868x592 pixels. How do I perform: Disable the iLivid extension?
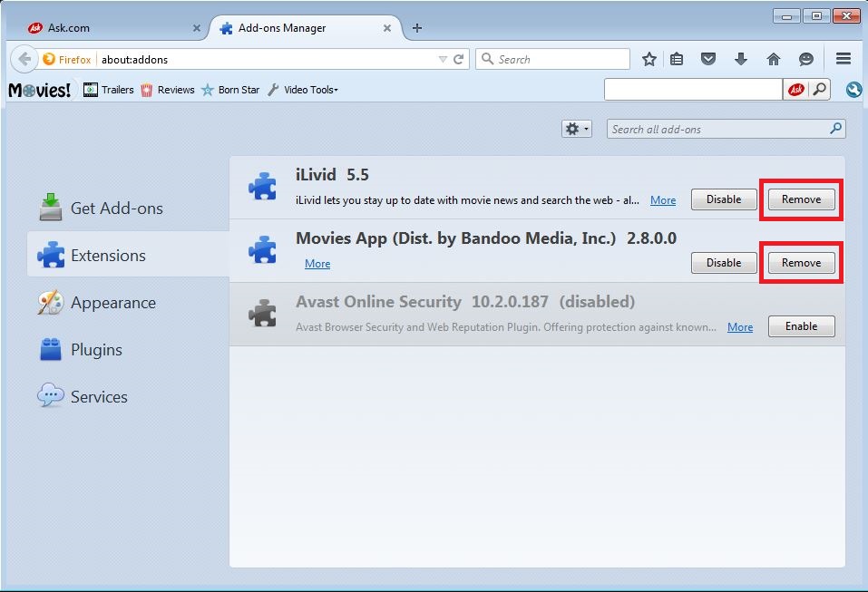point(724,199)
